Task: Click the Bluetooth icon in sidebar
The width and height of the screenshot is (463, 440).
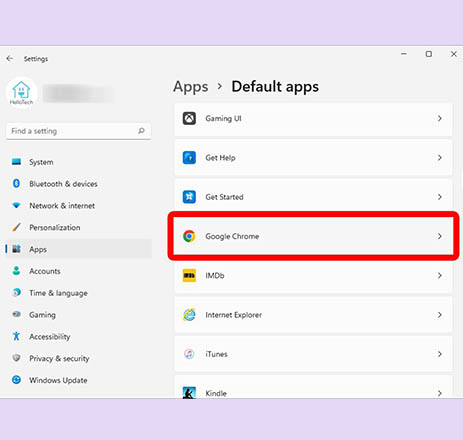Action: tap(16, 183)
